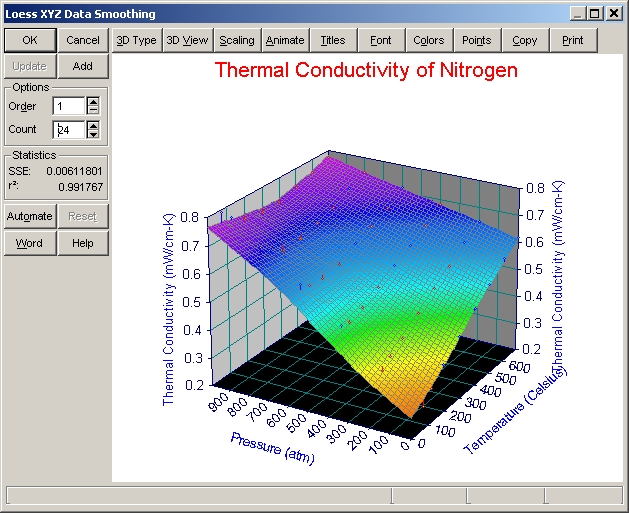Decrease the Order value with down arrow

click(x=93, y=111)
